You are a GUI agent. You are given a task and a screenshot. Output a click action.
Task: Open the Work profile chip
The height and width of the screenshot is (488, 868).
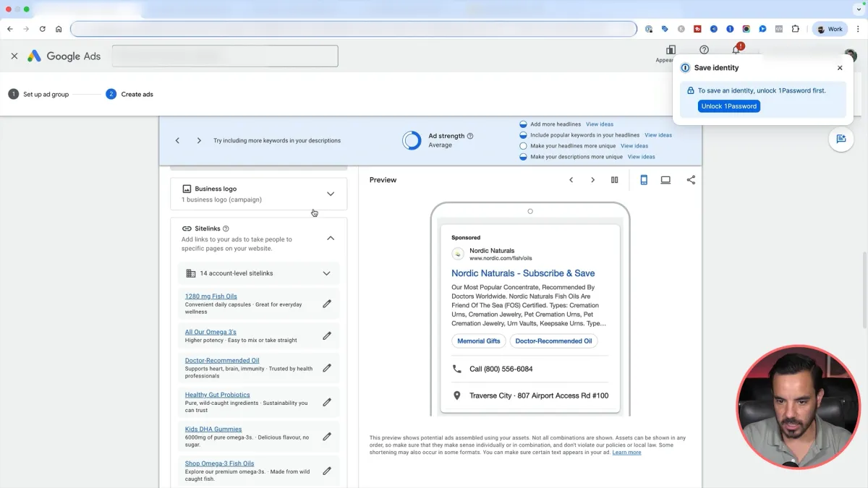pos(830,29)
